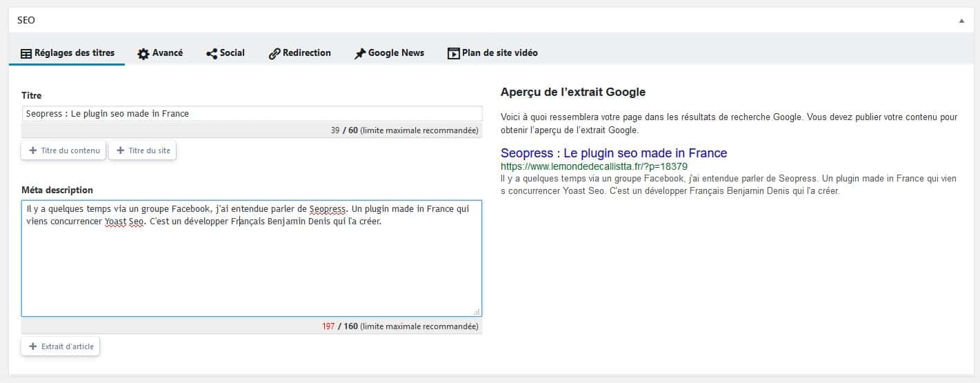
Task: Click the "Méta description" label
Action: pos(57,190)
